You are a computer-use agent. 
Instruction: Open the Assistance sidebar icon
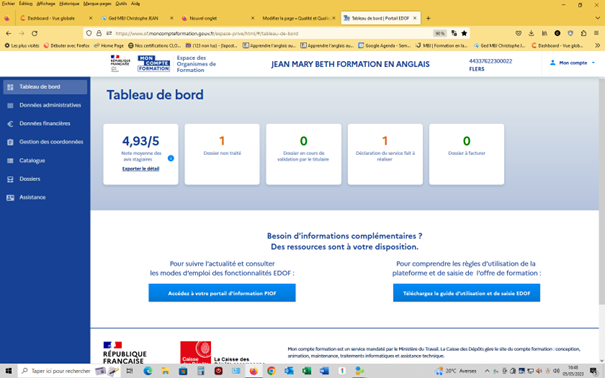click(x=10, y=197)
